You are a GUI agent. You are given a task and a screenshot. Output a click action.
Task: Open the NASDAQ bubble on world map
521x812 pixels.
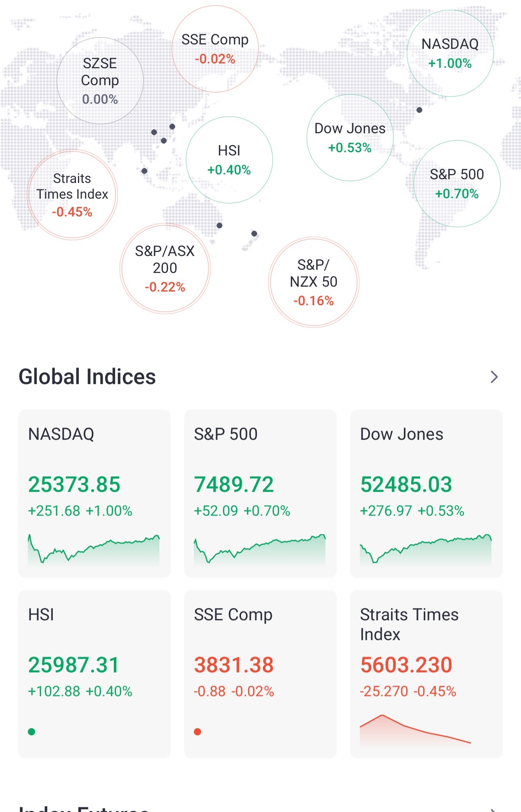point(450,53)
